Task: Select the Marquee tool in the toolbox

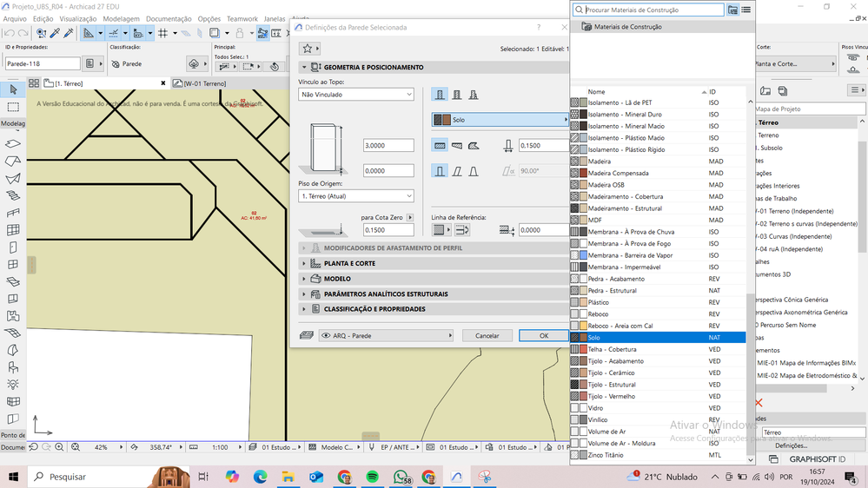Action: tap(13, 107)
